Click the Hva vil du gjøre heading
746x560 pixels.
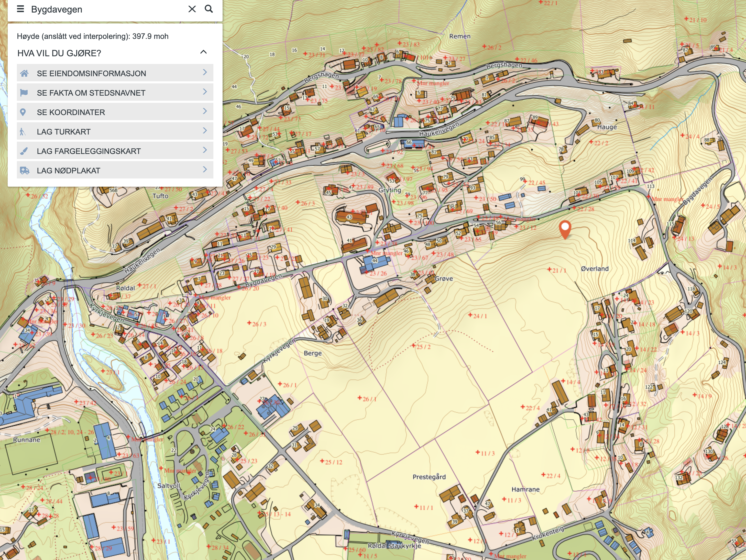tap(59, 53)
